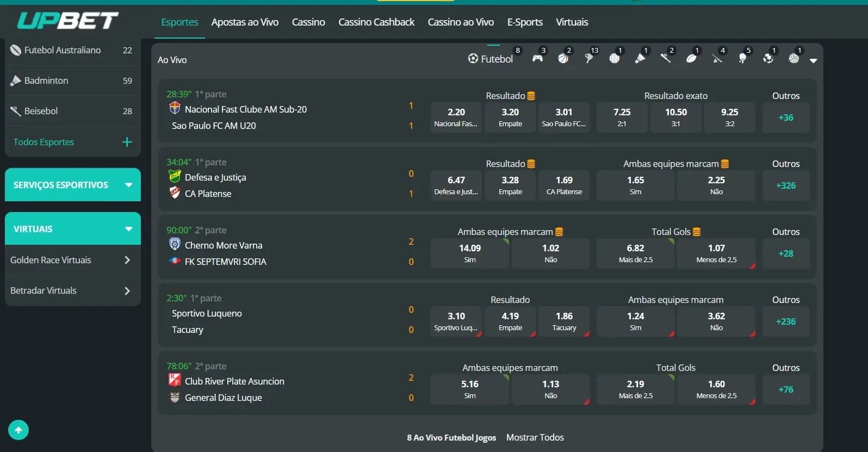Select the snooker cue live filter icon

[x=717, y=58]
